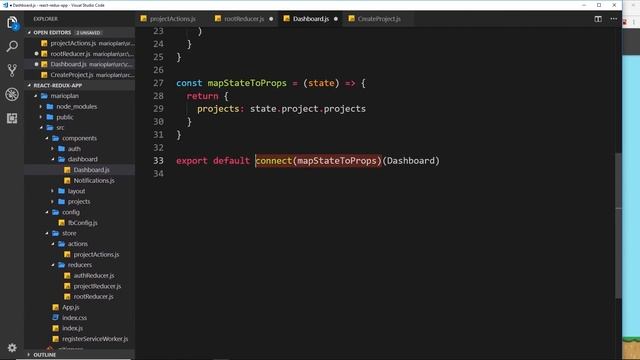Open projectActions.js in the actions folder

(x=80, y=254)
